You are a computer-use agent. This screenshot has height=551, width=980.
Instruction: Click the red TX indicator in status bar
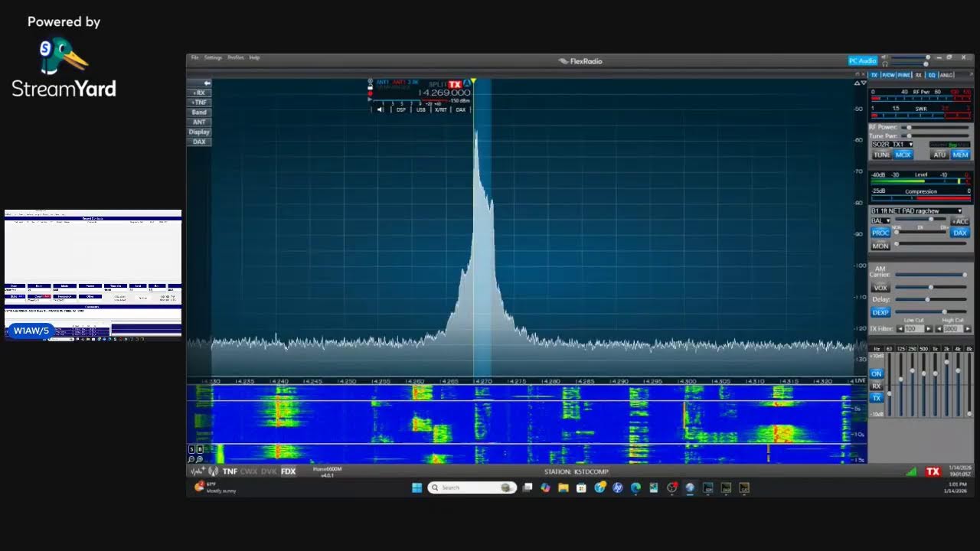tap(933, 471)
